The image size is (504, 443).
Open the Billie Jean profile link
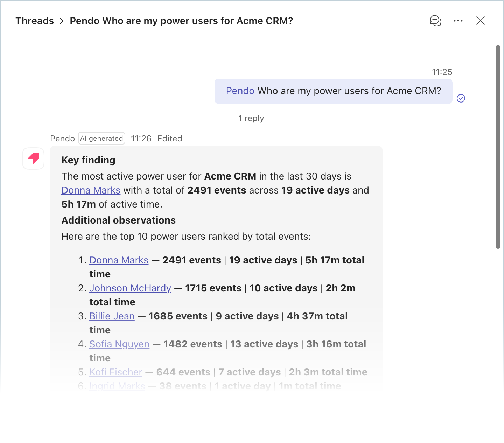(112, 316)
